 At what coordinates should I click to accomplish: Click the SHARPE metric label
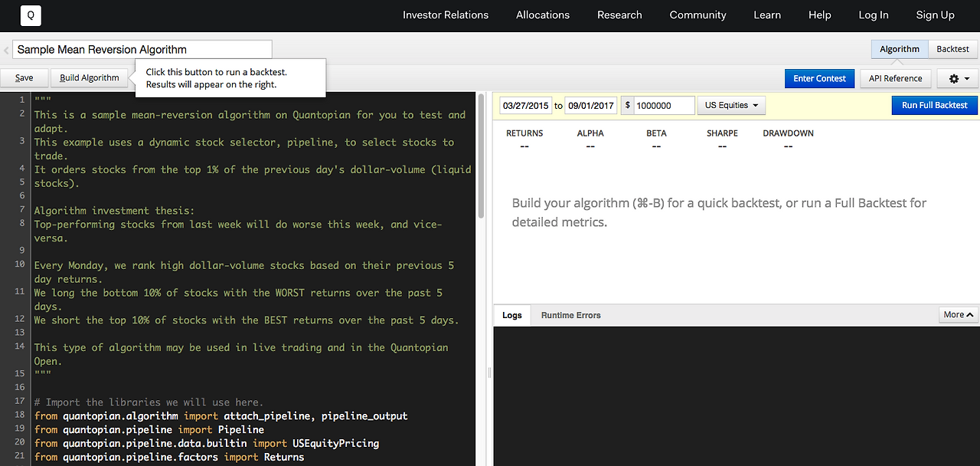722,133
